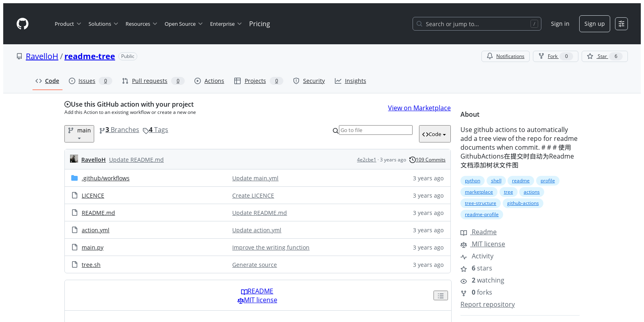
Task: Click the readme topic tag
Action: click(521, 181)
